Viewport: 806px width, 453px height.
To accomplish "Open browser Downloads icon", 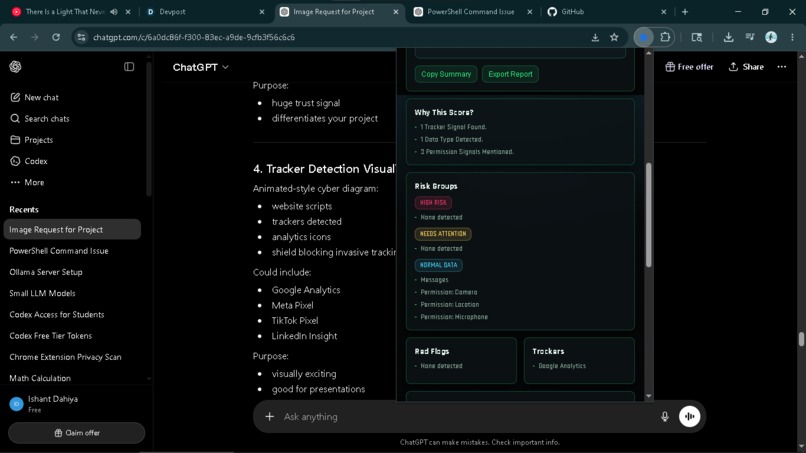I will [x=728, y=37].
